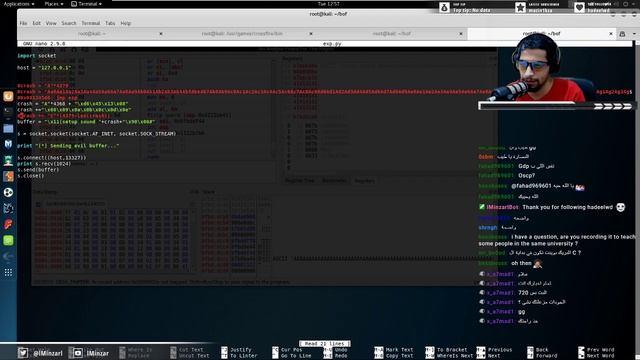640x360 pixels.
Task: Click Back shortcut in nano footer
Action: (542, 350)
